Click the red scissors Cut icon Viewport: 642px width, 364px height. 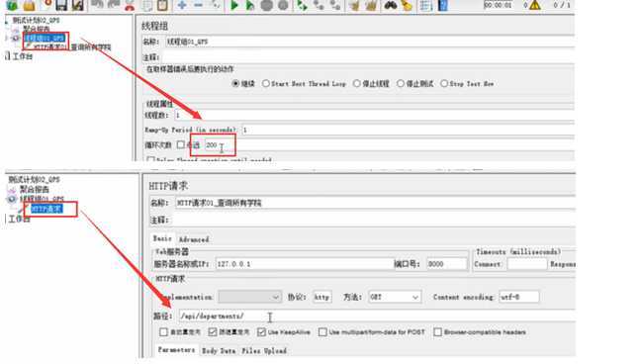pyautogui.click(x=130, y=5)
